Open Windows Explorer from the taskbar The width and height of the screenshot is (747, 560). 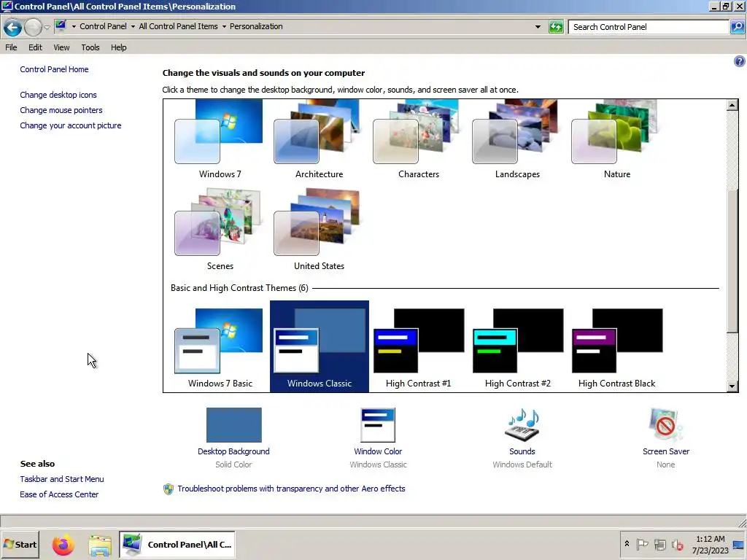click(100, 545)
